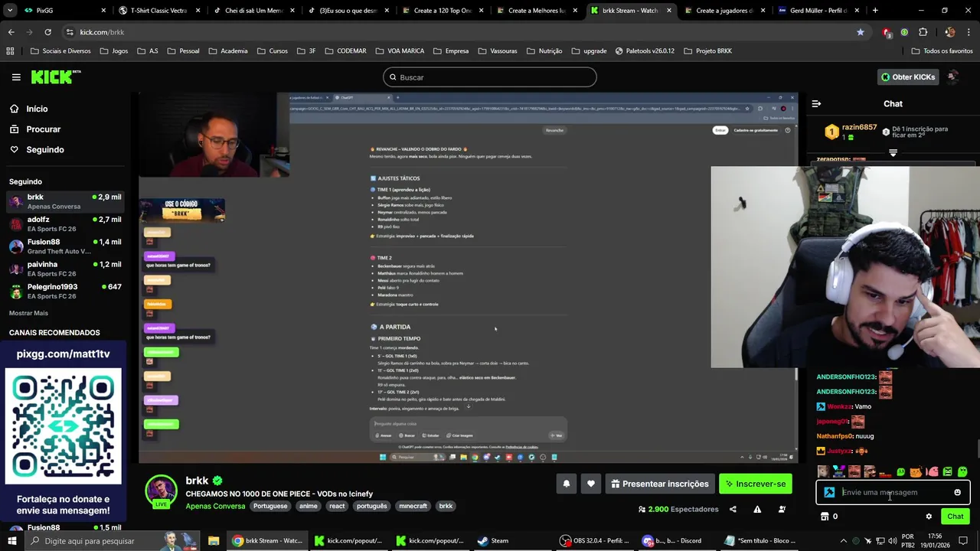The image size is (980, 551).
Task: Open Pelegrino1993 channel in following list
Action: [65, 292]
